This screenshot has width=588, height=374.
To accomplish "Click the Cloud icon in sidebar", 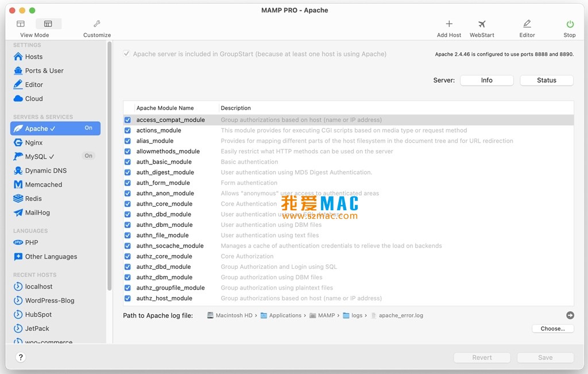I will [18, 99].
